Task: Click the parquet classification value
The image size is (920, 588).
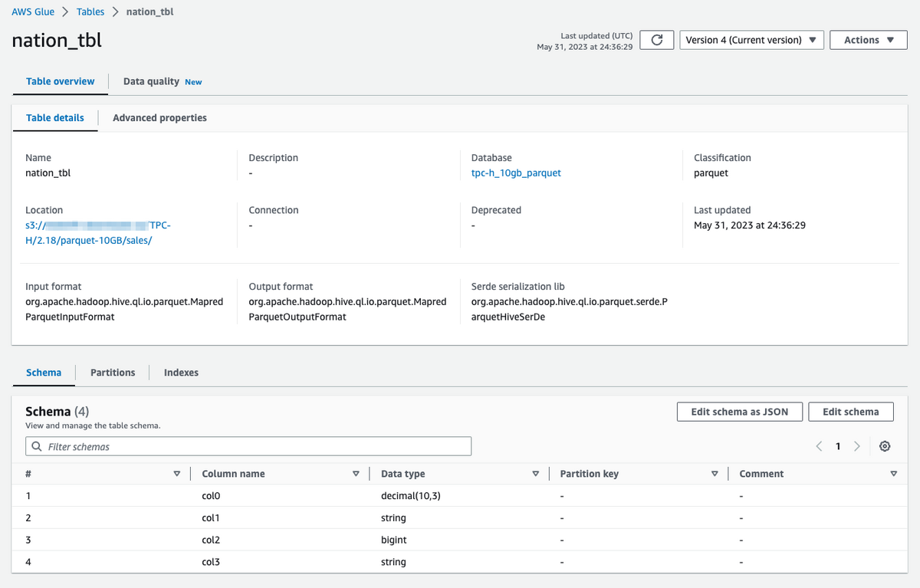Action: pyautogui.click(x=711, y=173)
